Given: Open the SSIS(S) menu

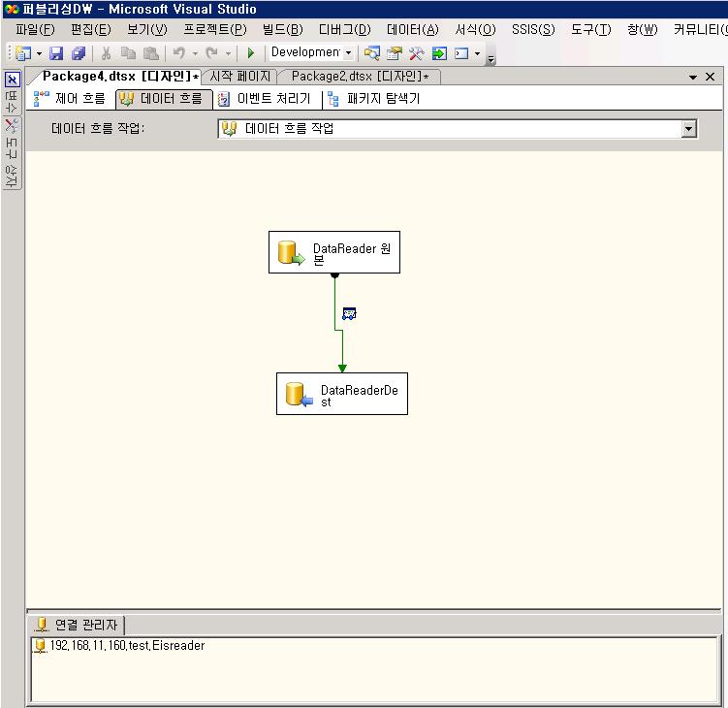Looking at the screenshot, I should (x=533, y=30).
